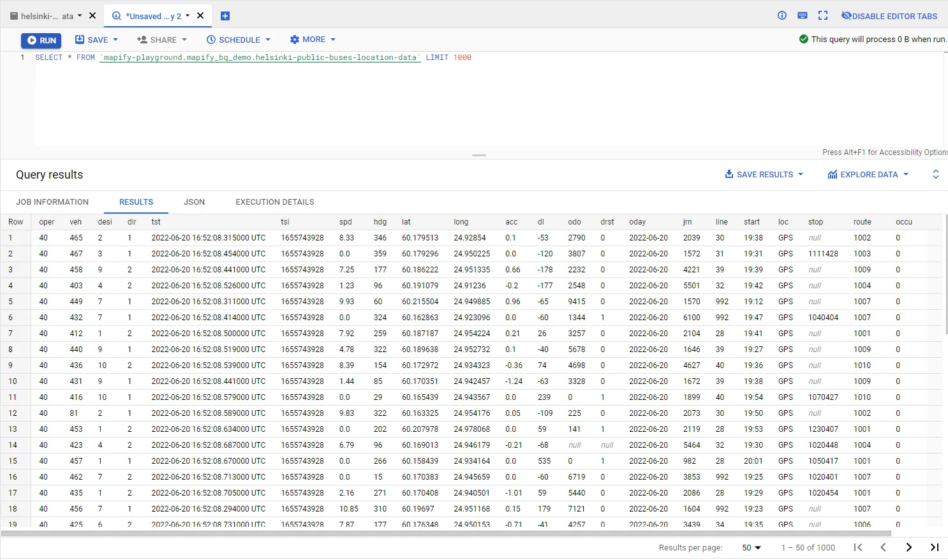
Task: Click the 'tst' column header
Action: pos(156,222)
